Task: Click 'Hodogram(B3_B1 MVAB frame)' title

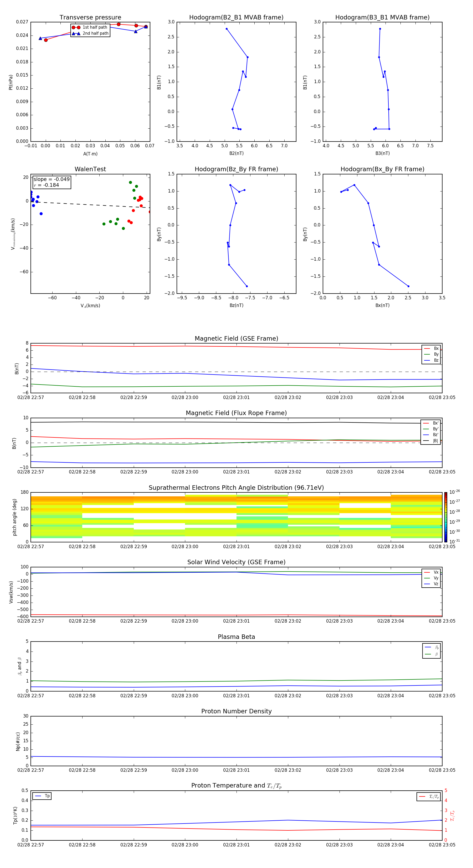Action: pos(382,18)
